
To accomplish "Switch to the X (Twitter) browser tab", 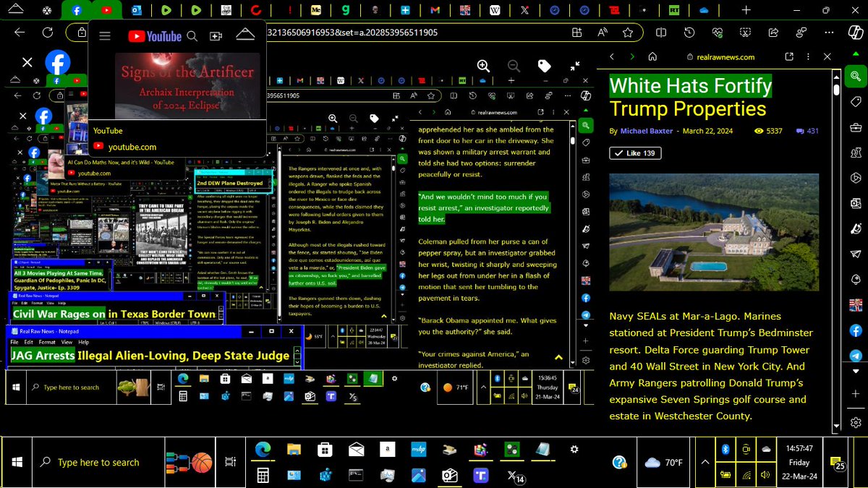I will 524,11.
